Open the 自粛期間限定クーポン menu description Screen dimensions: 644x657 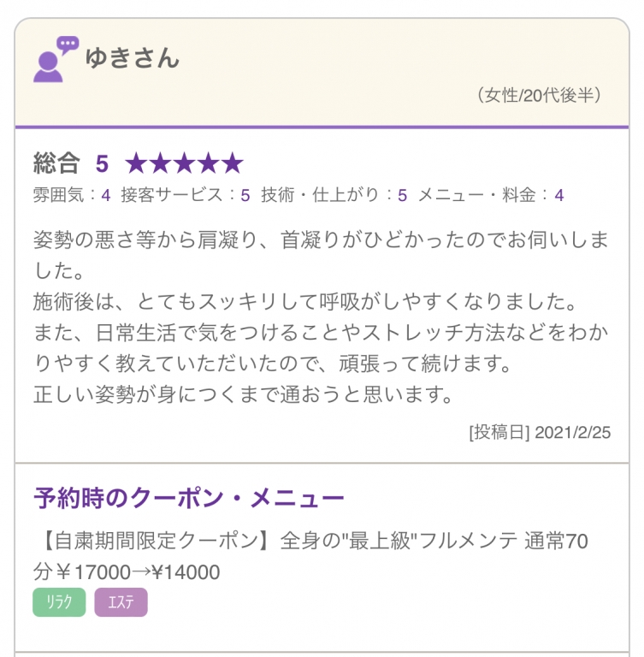click(313, 556)
